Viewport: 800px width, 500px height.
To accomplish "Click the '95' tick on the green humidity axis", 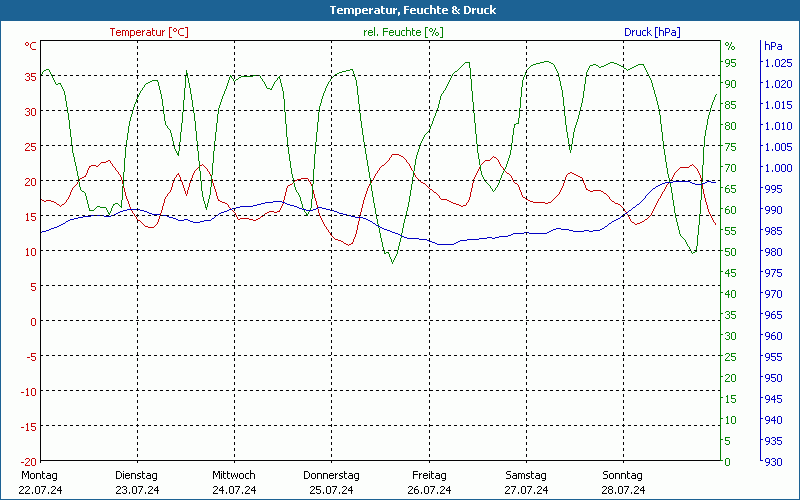I will [x=731, y=63].
